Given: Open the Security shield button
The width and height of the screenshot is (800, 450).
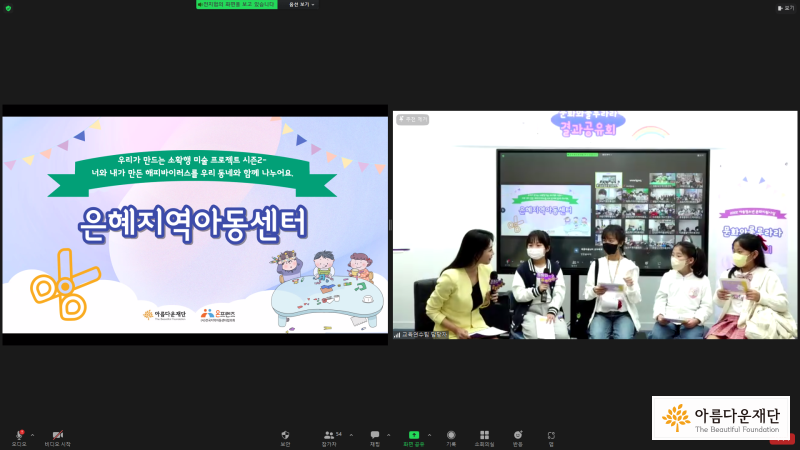Looking at the screenshot, I should (285, 438).
